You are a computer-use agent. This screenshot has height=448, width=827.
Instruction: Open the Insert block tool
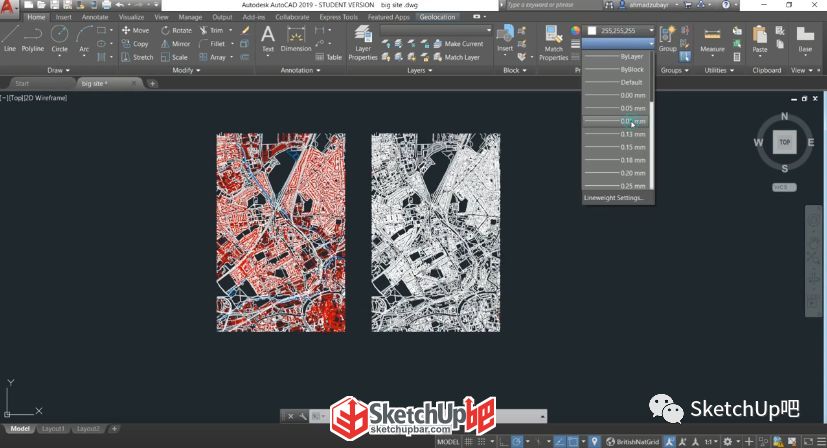click(x=505, y=39)
